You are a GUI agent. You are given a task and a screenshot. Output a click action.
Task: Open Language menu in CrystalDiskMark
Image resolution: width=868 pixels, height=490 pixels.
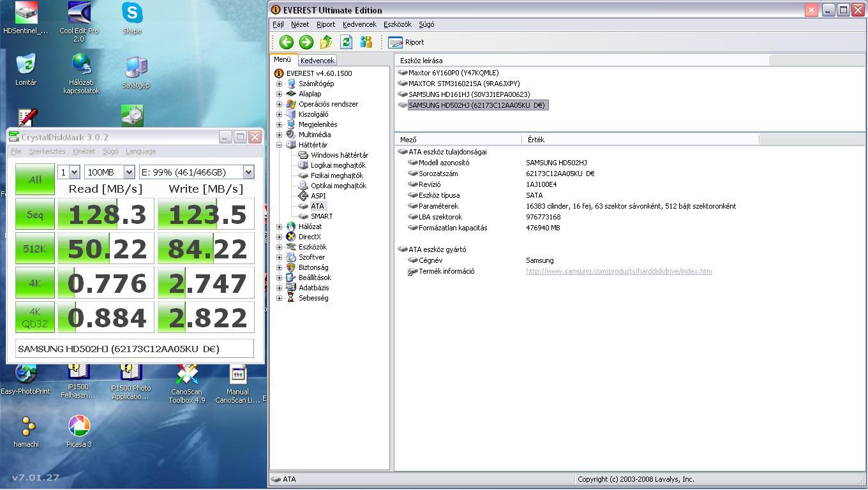[140, 151]
